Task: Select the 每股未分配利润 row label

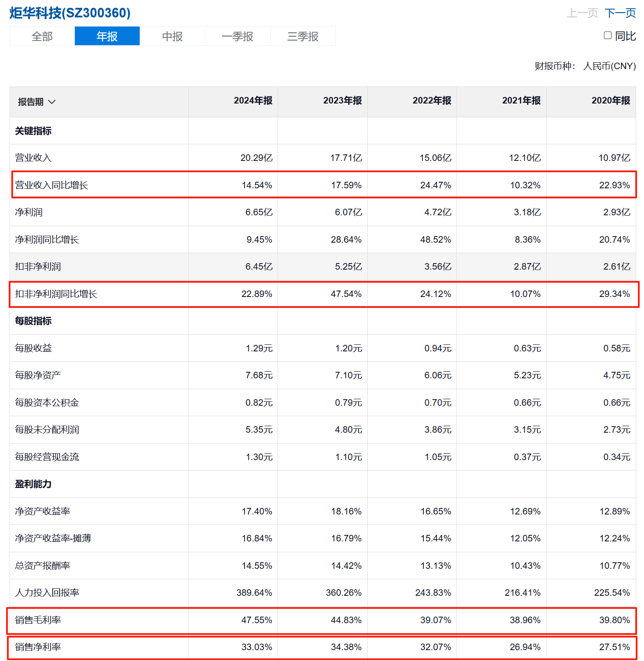Action: pos(47,430)
